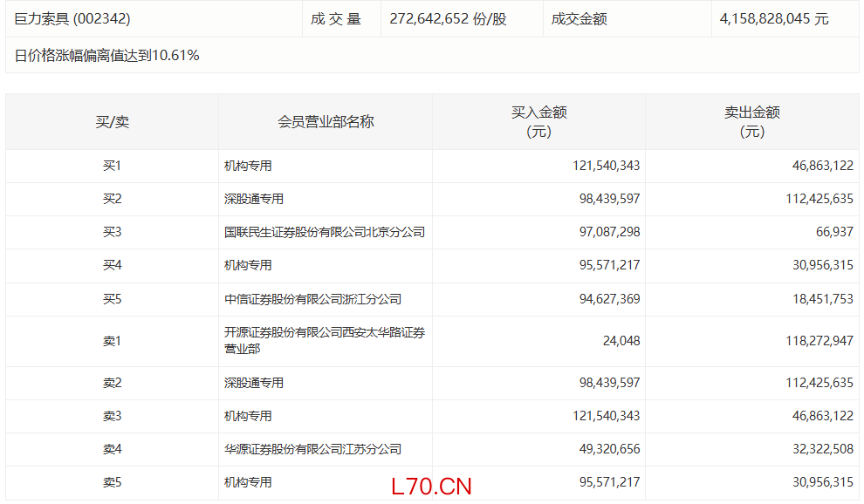Click 深股通专用 in the 买2 row
This screenshot has width=864, height=504.
coord(254,199)
